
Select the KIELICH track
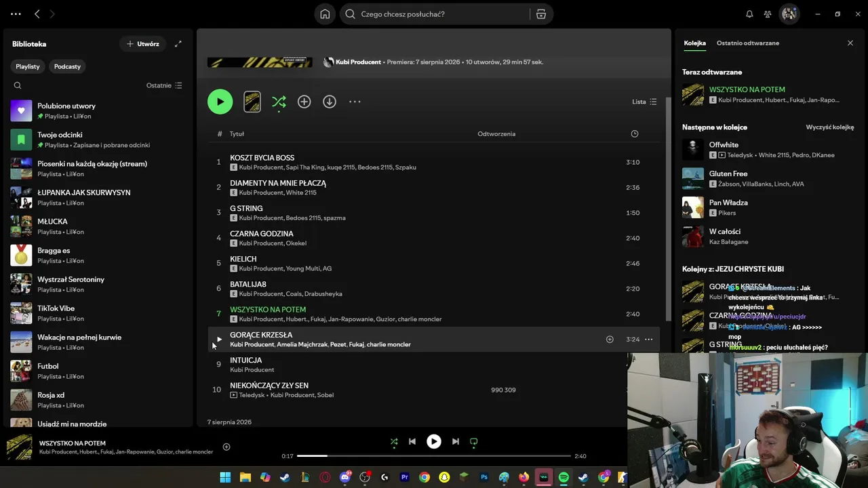(434, 263)
